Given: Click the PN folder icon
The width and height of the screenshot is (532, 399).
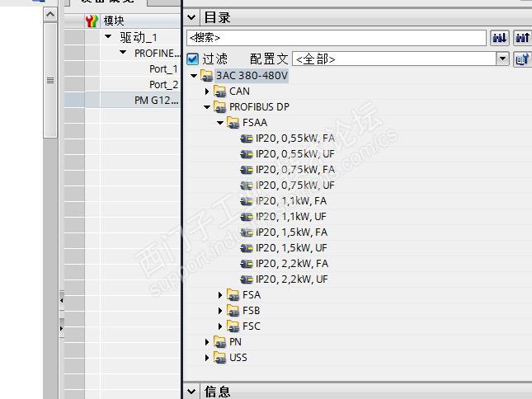Looking at the screenshot, I should coord(220,342).
